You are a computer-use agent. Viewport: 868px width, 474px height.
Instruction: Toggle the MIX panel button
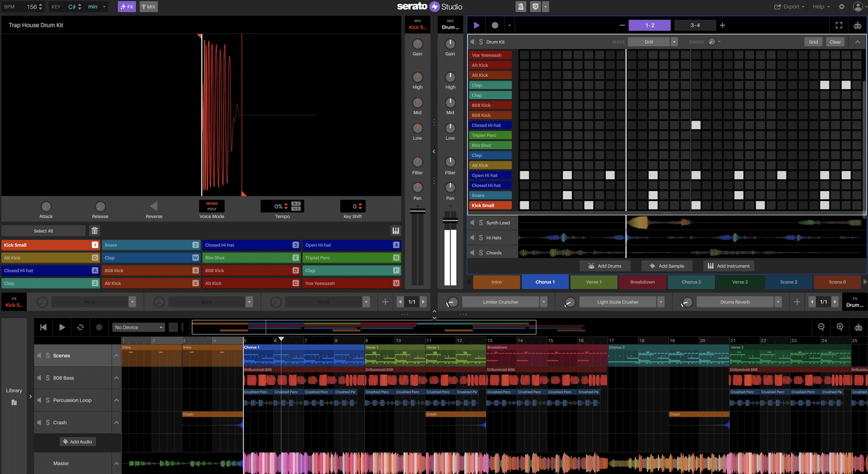[x=148, y=7]
